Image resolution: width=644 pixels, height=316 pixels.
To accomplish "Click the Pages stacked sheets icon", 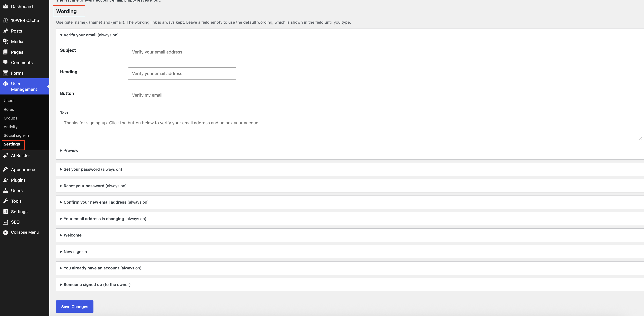I will pos(6,52).
